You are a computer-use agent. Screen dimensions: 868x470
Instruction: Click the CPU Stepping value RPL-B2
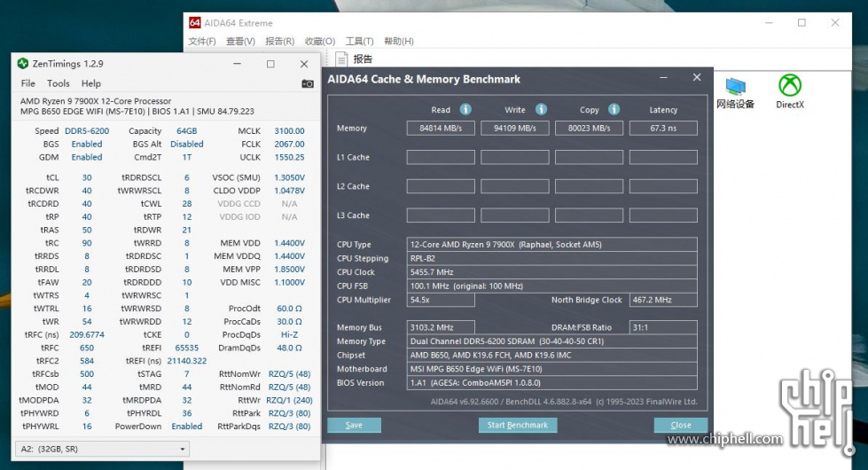(x=551, y=259)
